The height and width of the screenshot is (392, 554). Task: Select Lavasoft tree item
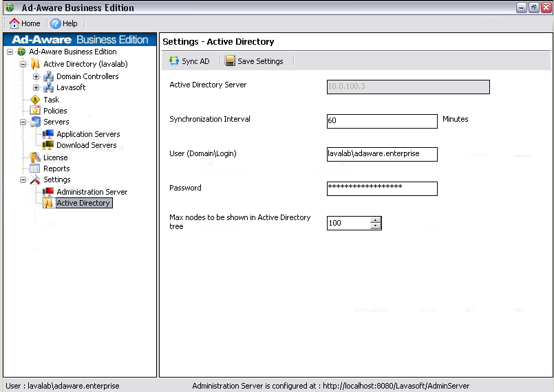coord(71,87)
